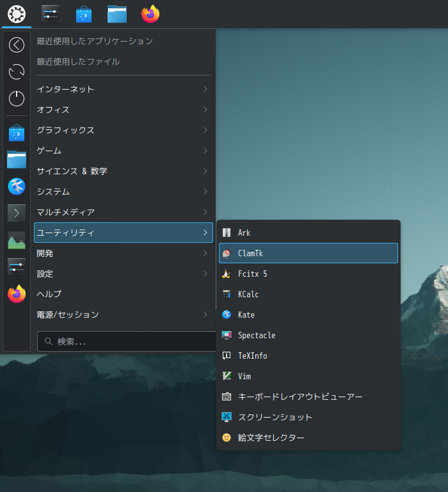Image resolution: width=448 pixels, height=492 pixels.
Task: Click the restart circular arrows icon
Action: coord(17,72)
